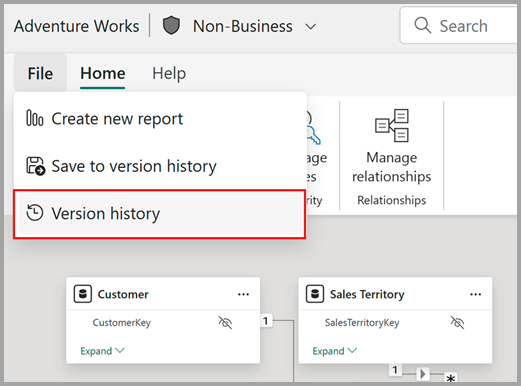Click the Create new report bar chart icon
521x386 pixels.
tap(35, 119)
